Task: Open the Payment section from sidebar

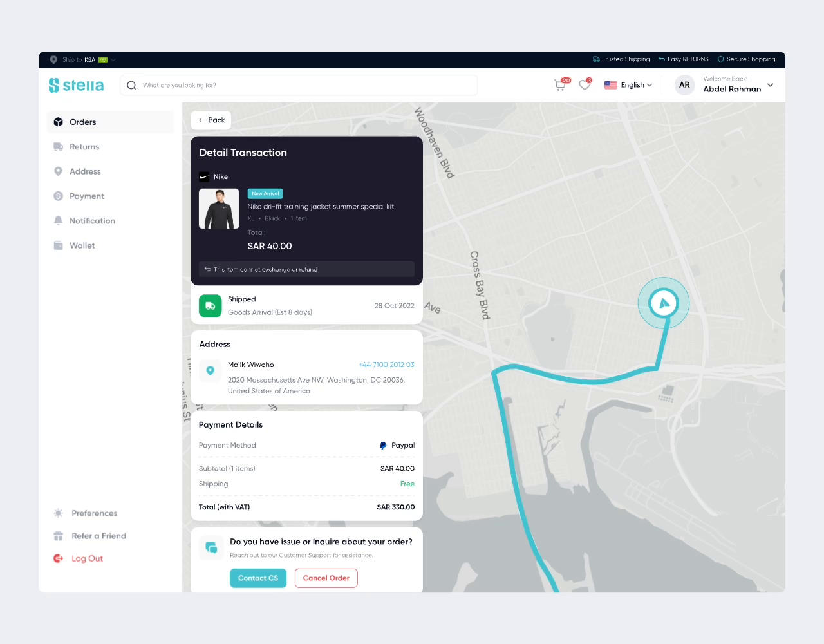Action: (x=58, y=196)
